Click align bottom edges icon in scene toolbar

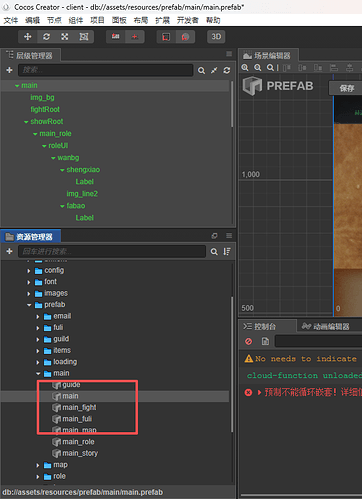318,68
